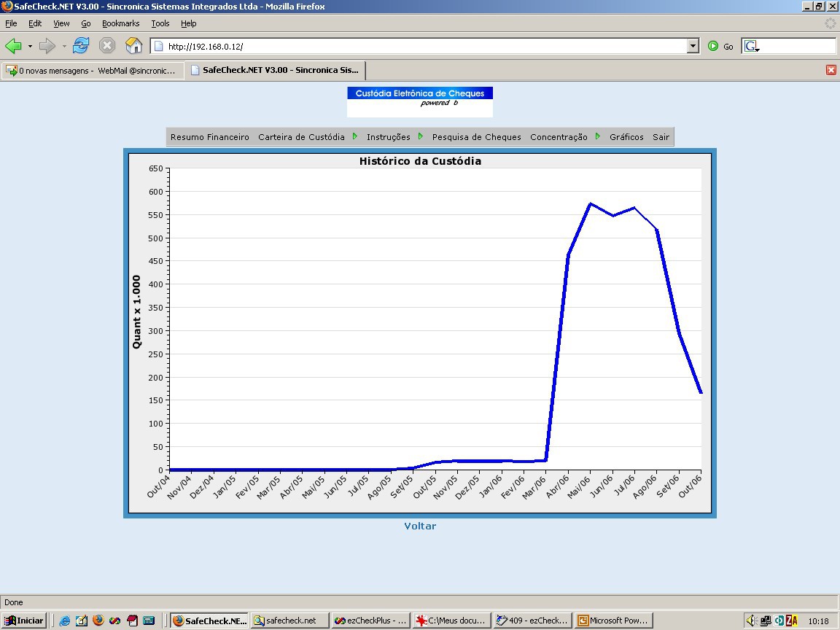
Task: Open the Iniciar start button
Action: (23, 621)
